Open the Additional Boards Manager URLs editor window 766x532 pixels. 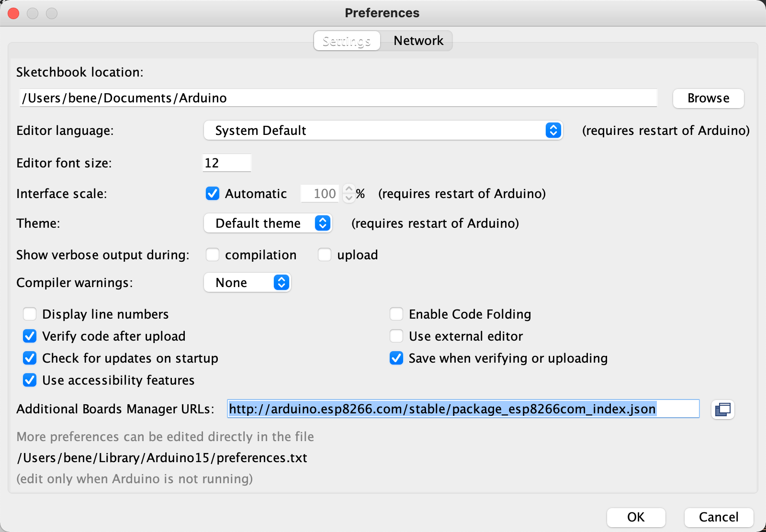click(722, 410)
